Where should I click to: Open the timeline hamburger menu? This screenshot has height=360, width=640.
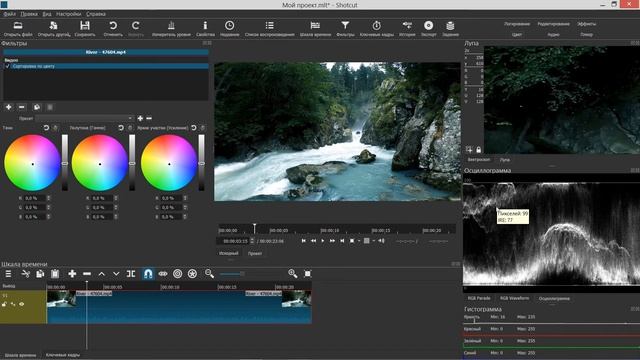coord(8,274)
